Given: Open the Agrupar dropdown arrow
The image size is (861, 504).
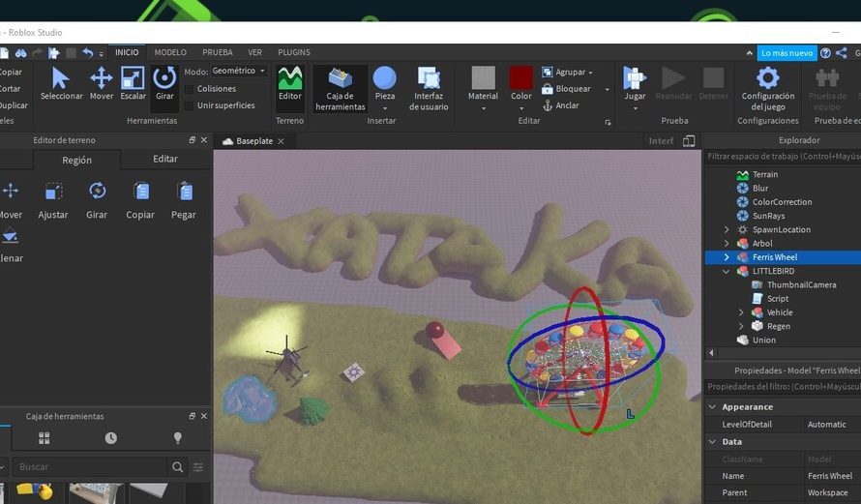Looking at the screenshot, I should point(591,73).
